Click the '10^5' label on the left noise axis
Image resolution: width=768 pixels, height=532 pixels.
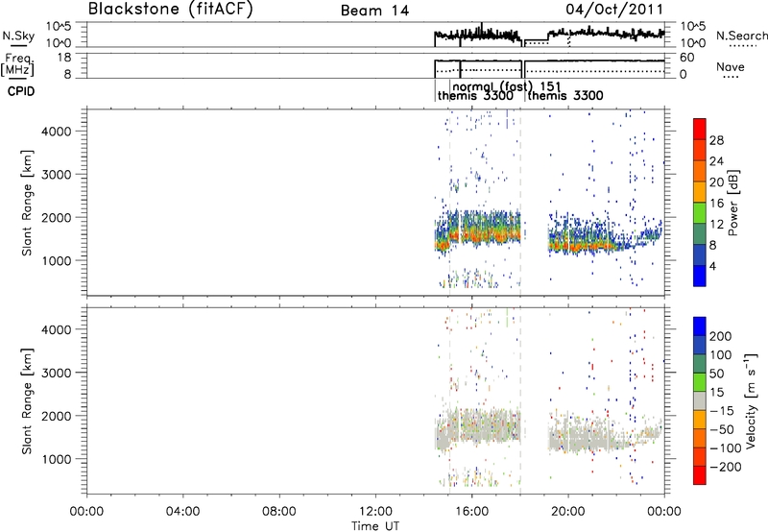coord(59,26)
